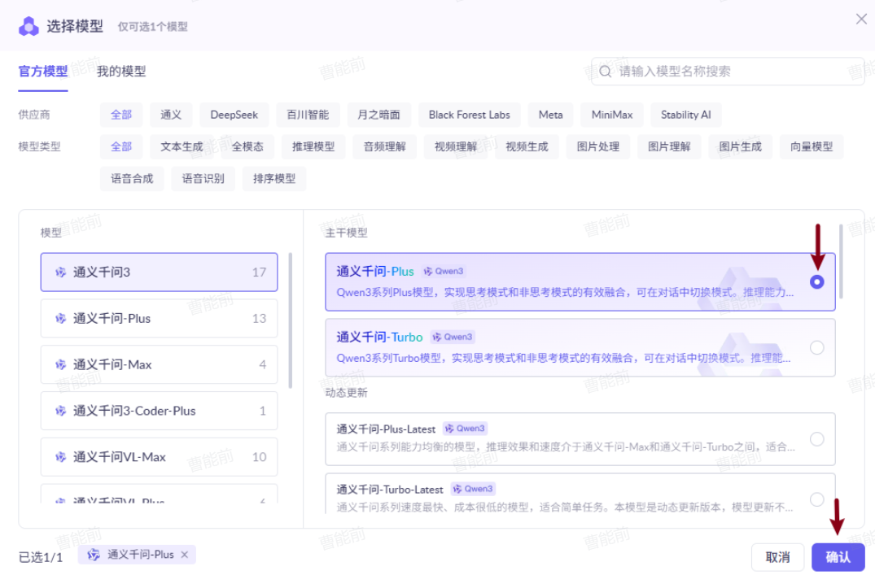Filter model type 视频理解

(x=455, y=146)
